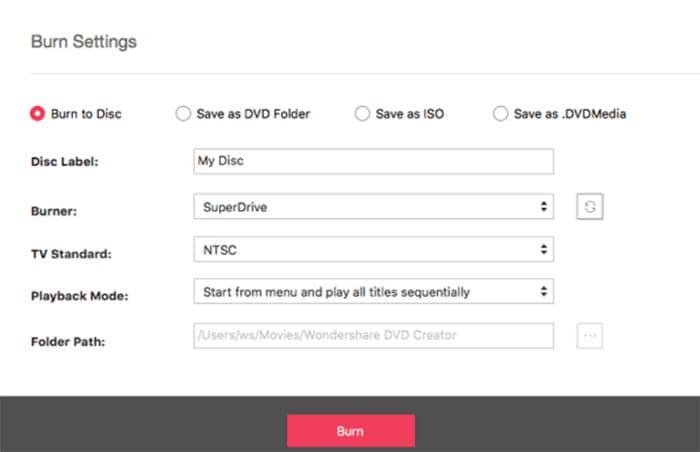700x452 pixels.
Task: Start burning with the red Burn button
Action: coord(351,431)
